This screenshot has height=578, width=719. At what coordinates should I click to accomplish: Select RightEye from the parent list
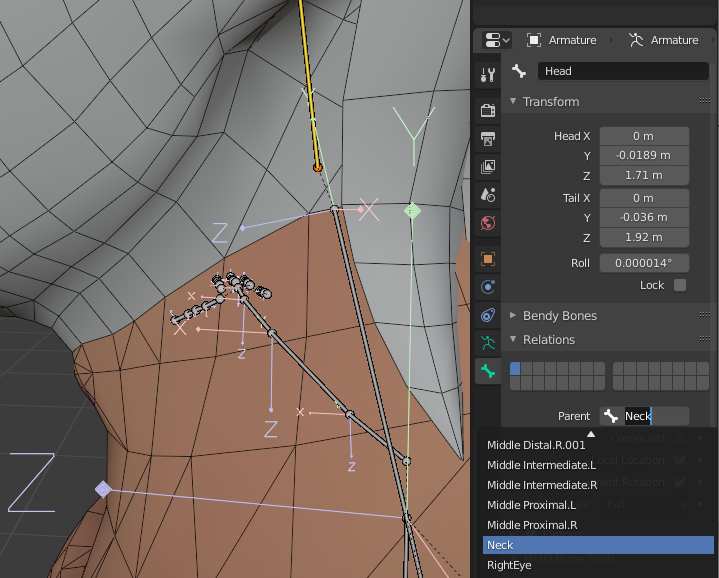point(598,565)
